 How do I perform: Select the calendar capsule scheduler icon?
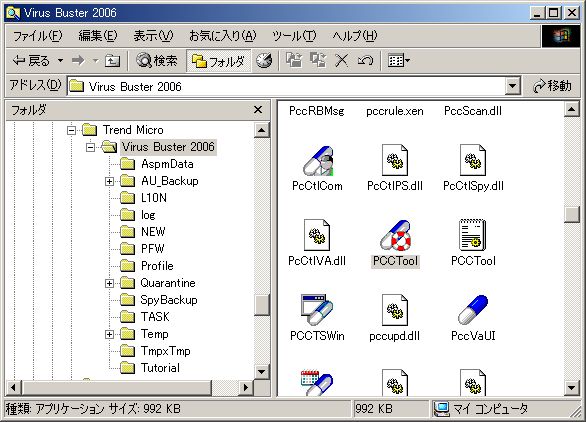317,382
